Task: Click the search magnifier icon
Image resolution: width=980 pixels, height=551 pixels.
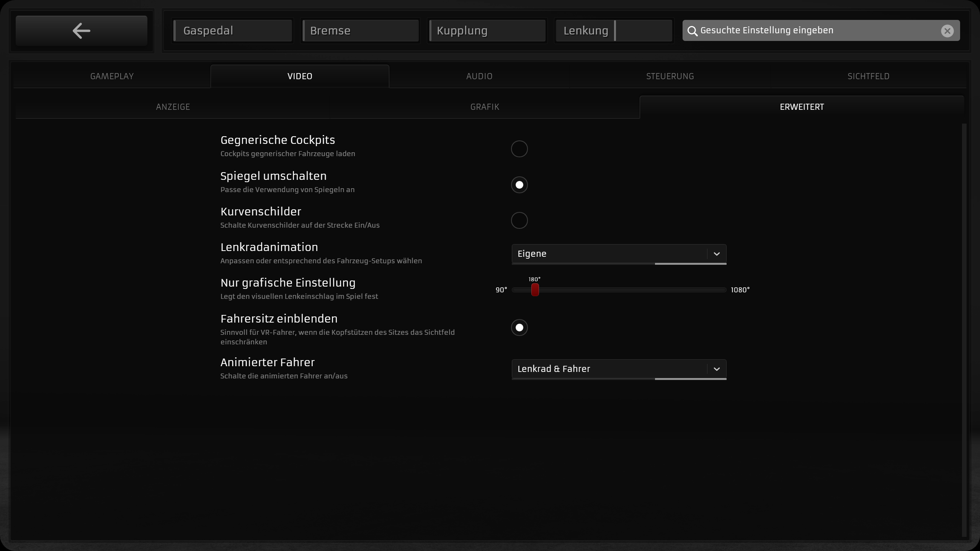Action: [x=692, y=31]
